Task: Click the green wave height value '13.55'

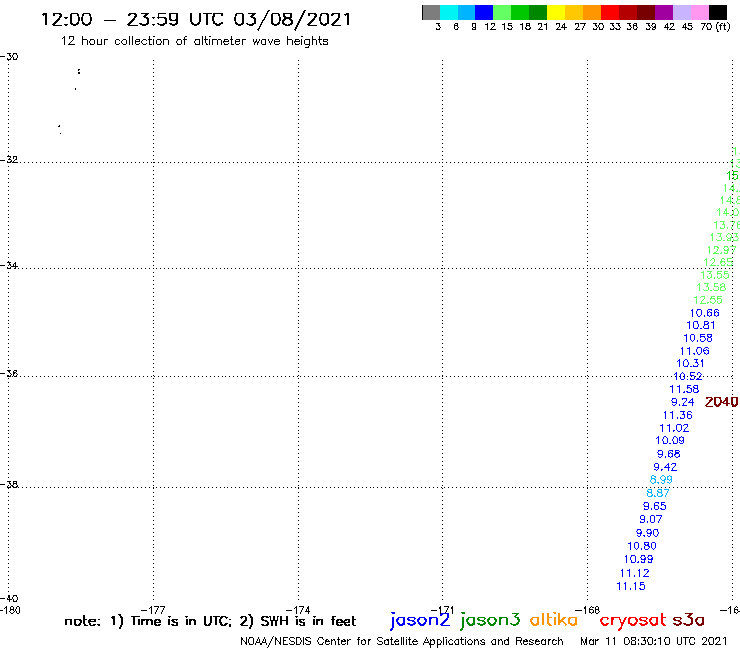Action: click(715, 275)
